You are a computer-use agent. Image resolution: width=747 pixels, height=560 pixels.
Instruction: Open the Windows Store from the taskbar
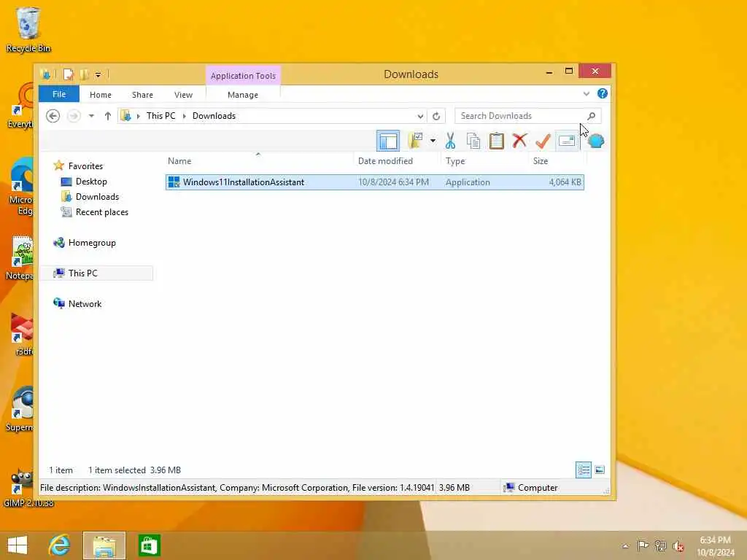coord(149,545)
